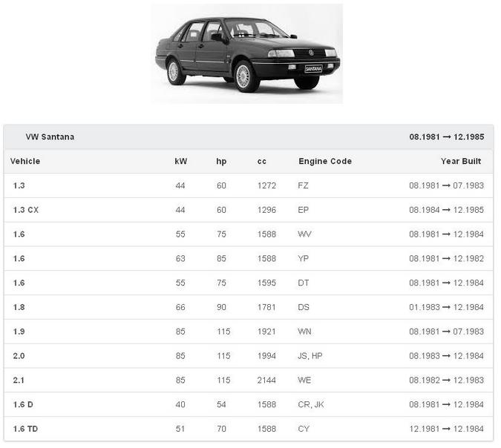Click the Vehicle column header

tap(26, 161)
